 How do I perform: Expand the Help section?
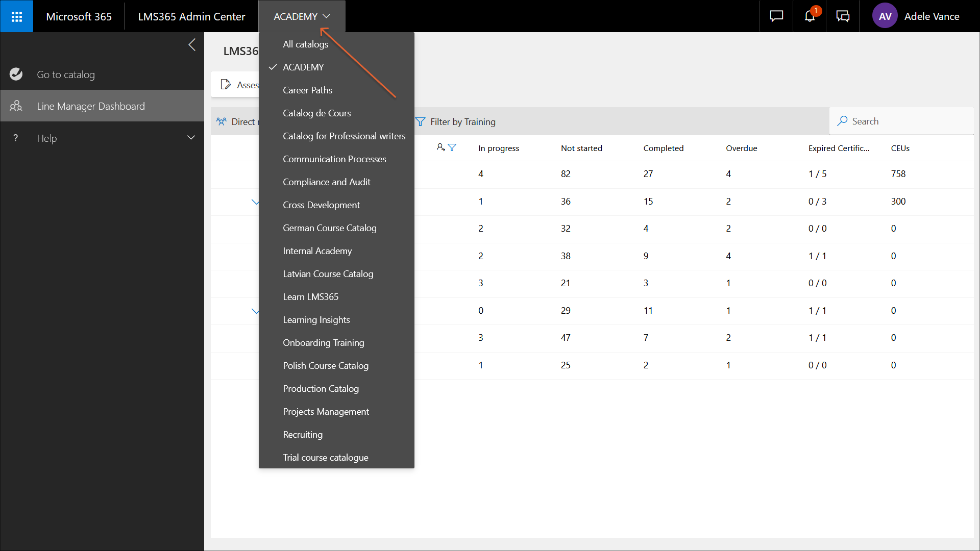click(x=191, y=138)
